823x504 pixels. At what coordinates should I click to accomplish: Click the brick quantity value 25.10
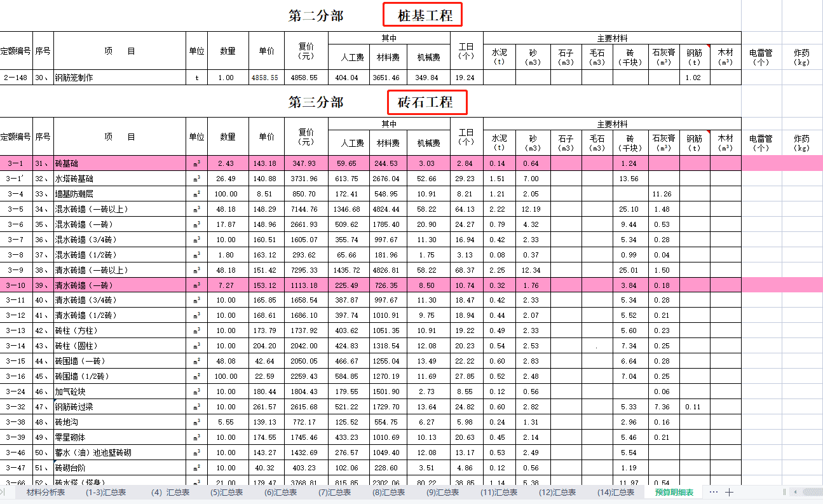click(630, 209)
